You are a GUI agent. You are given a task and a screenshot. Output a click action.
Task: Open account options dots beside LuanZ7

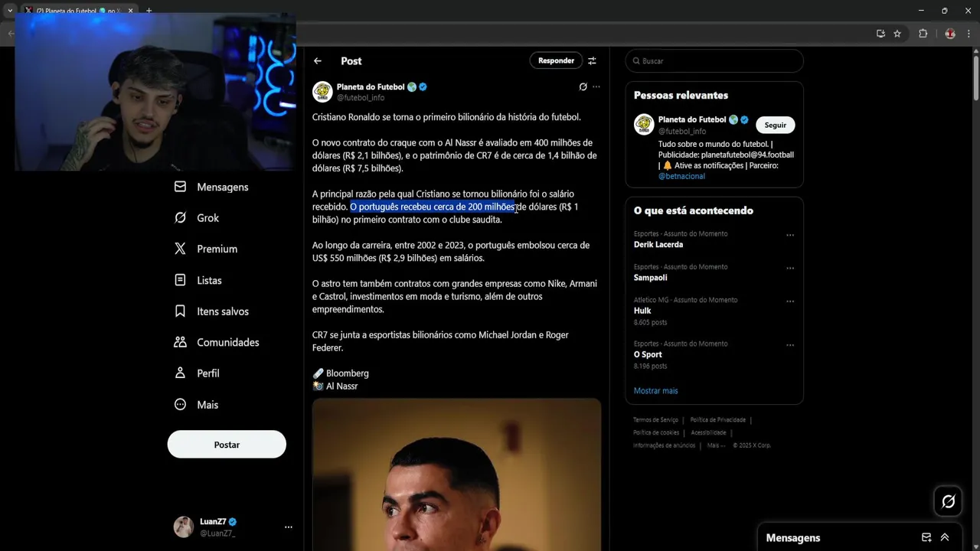pyautogui.click(x=289, y=527)
